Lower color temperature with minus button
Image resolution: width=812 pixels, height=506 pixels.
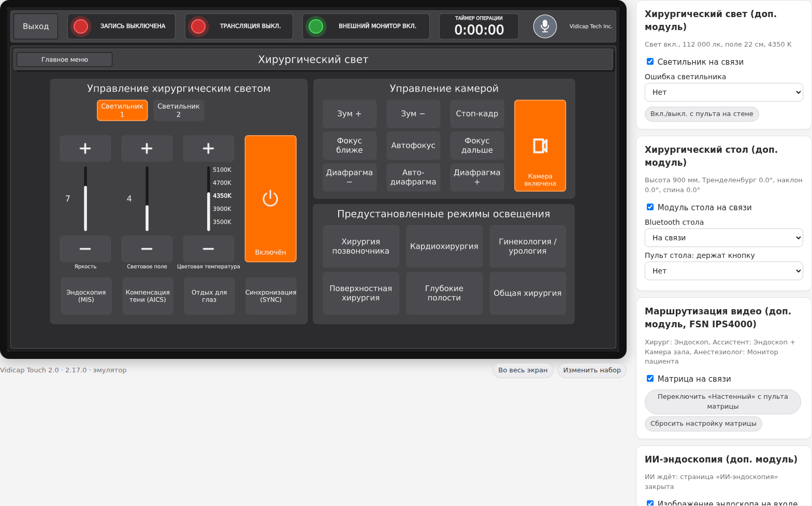pyautogui.click(x=209, y=249)
